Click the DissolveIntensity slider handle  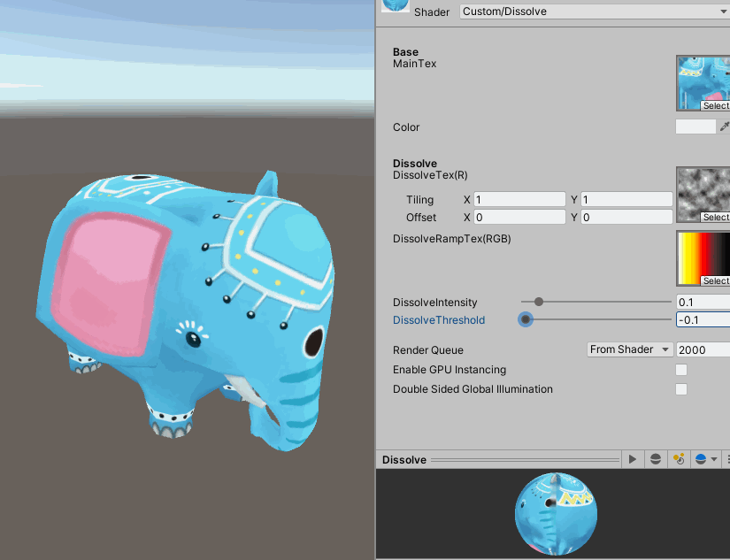(539, 302)
